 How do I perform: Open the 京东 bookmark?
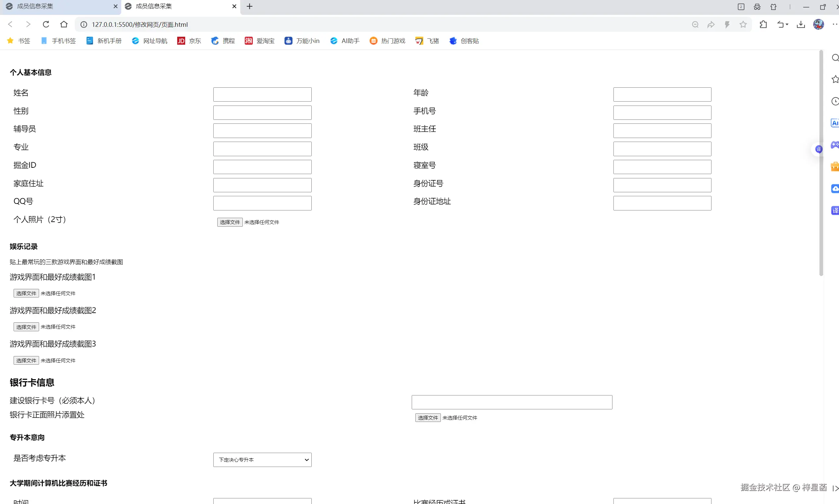[x=189, y=40]
